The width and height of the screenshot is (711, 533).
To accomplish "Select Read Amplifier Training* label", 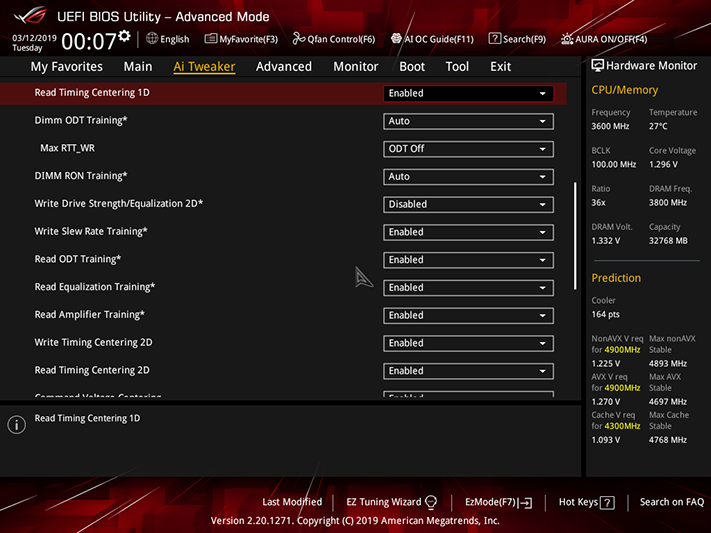I will click(x=89, y=314).
